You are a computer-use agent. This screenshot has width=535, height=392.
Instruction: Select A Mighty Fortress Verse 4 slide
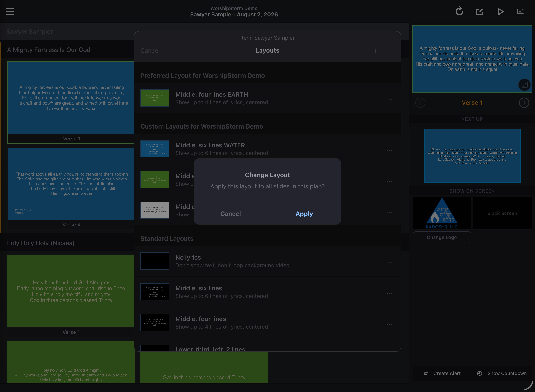(71, 188)
